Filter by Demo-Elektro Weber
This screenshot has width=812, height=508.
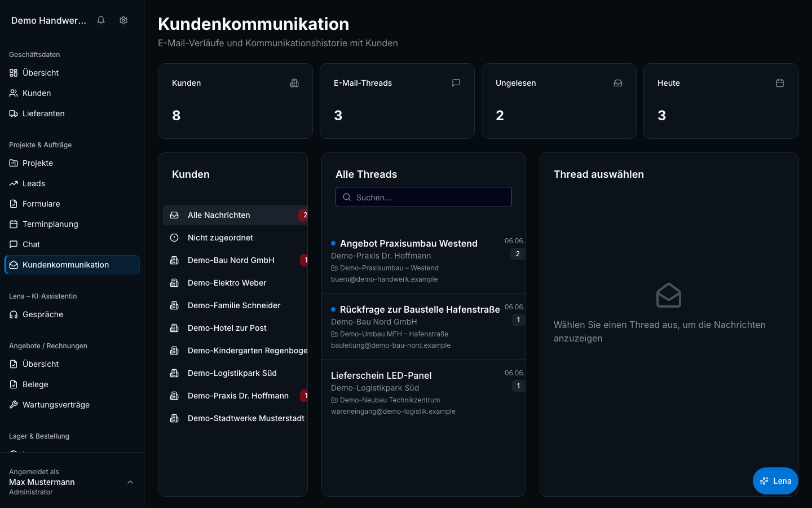[x=235, y=283]
